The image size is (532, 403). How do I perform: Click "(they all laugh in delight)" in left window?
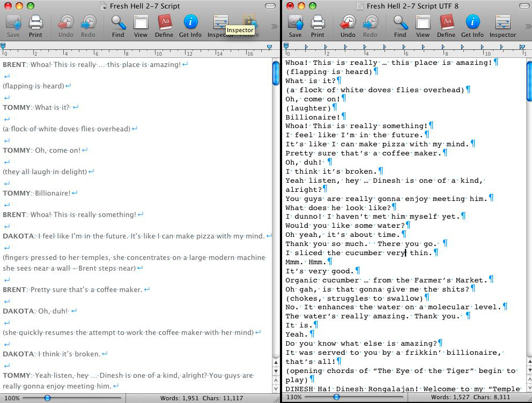45,172
